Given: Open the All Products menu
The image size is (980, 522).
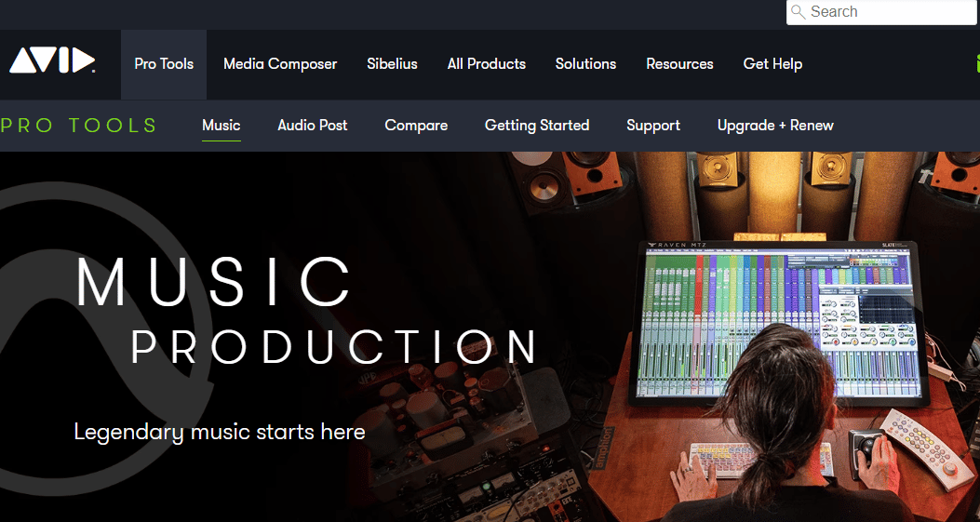Looking at the screenshot, I should pyautogui.click(x=486, y=64).
